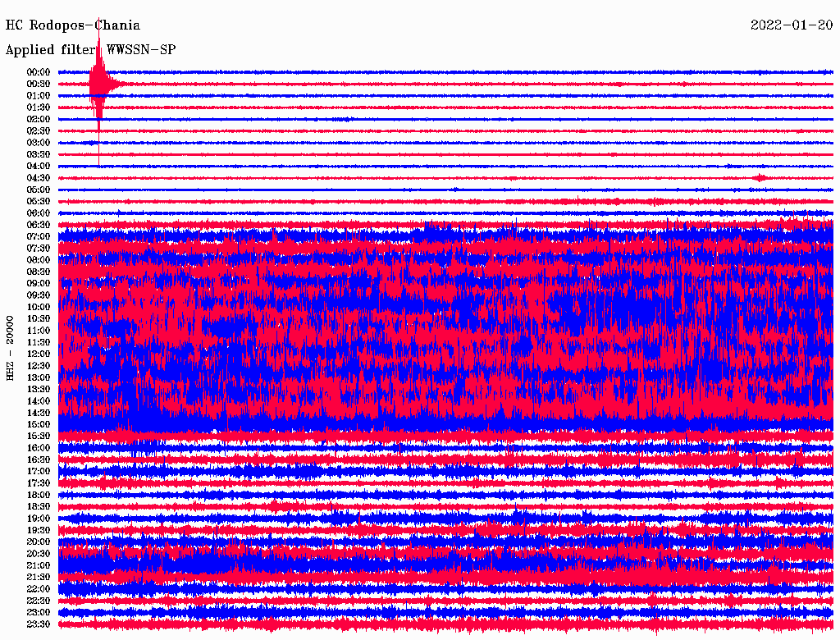Select the 23:00 time label

pos(39,612)
